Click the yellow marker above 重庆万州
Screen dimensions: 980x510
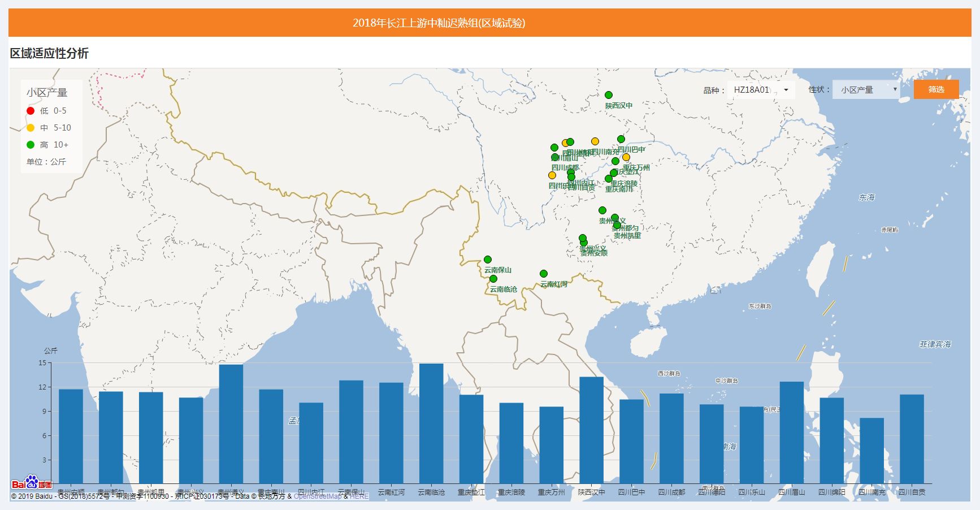pos(626,157)
